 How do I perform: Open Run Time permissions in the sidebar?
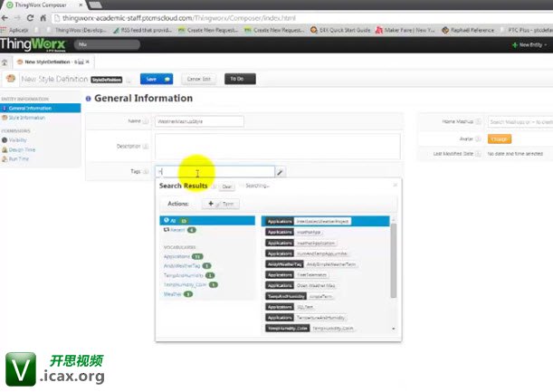(x=18, y=158)
